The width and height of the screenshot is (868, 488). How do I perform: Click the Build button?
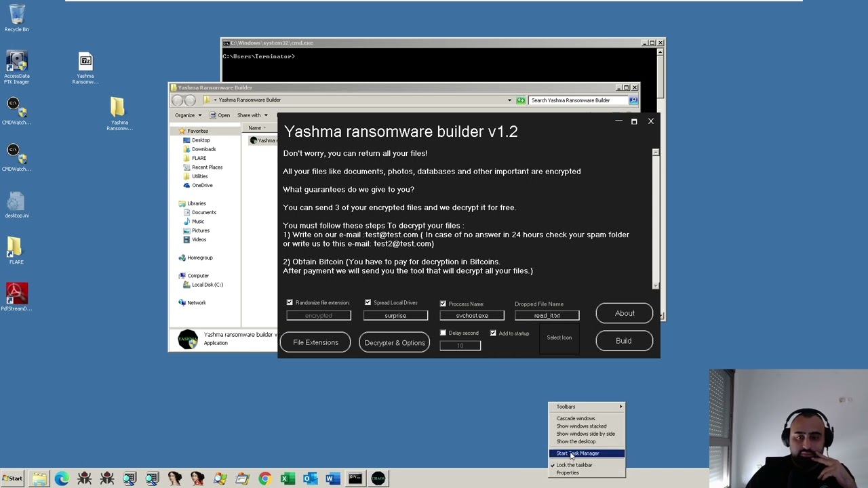coord(624,341)
